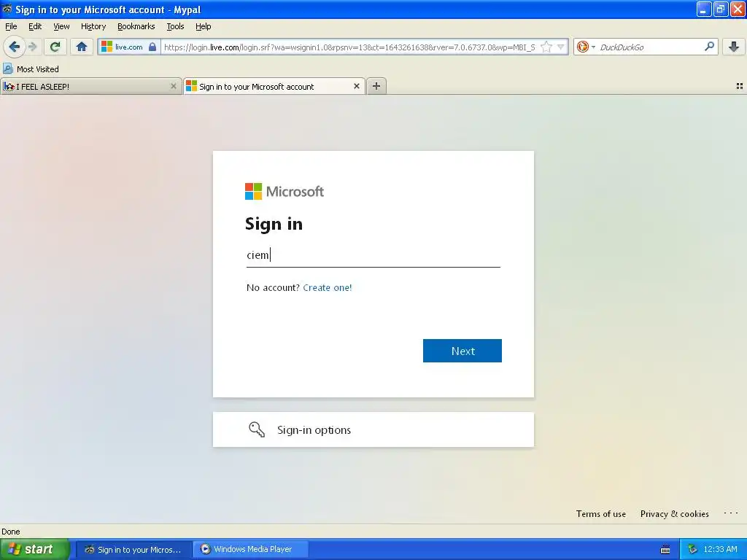Click the address bar URL field
This screenshot has height=560, width=747.
[x=349, y=47]
